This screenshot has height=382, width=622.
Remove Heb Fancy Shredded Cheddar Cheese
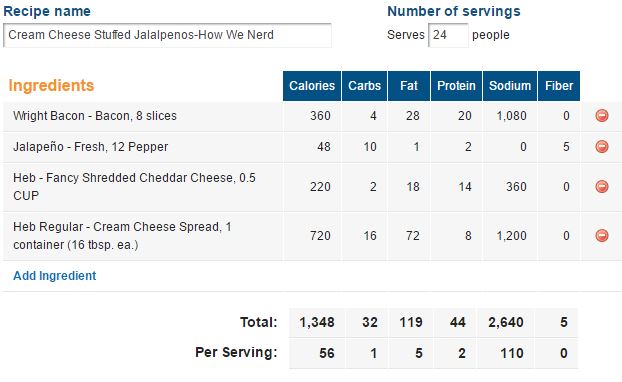tap(602, 186)
